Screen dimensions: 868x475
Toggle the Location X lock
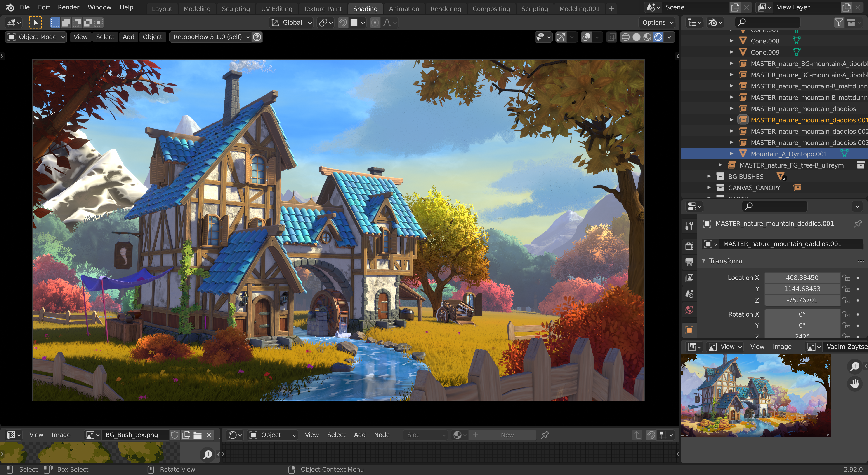[846, 278]
